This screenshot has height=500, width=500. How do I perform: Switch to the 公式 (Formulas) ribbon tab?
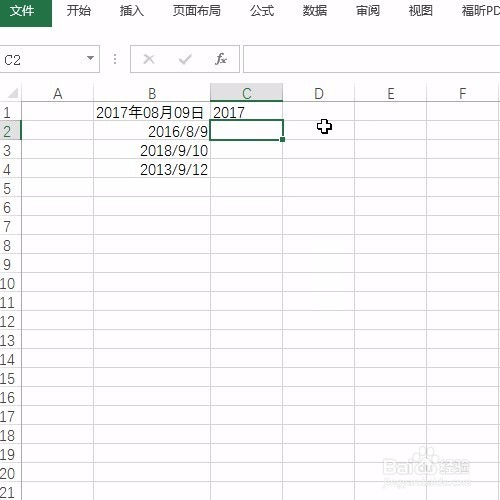tap(262, 11)
